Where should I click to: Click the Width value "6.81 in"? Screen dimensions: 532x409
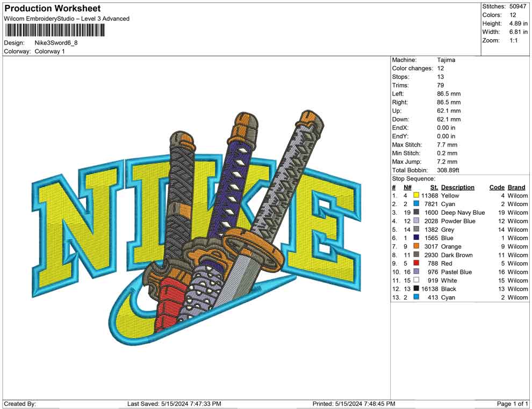(518, 32)
